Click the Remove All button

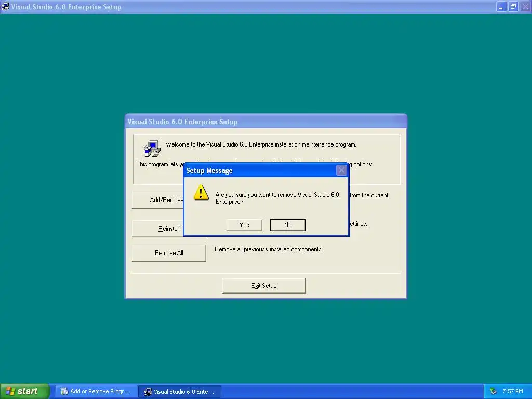pos(169,253)
